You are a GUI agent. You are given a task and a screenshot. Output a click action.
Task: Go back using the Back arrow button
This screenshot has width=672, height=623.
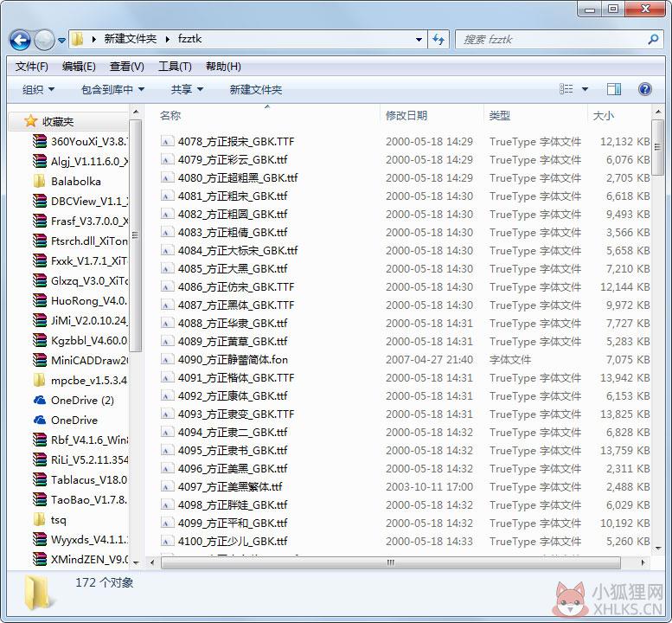point(20,41)
